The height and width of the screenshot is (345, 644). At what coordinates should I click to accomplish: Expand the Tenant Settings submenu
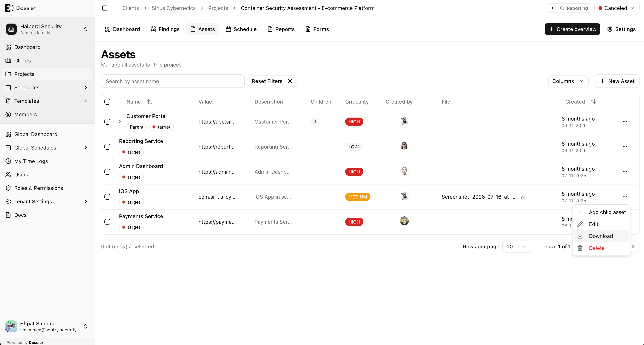coord(86,201)
